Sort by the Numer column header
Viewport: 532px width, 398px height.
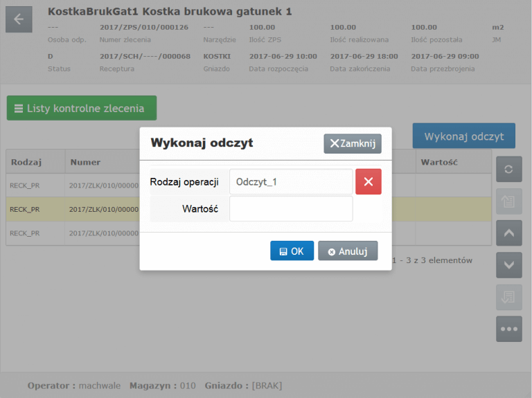[x=102, y=162]
